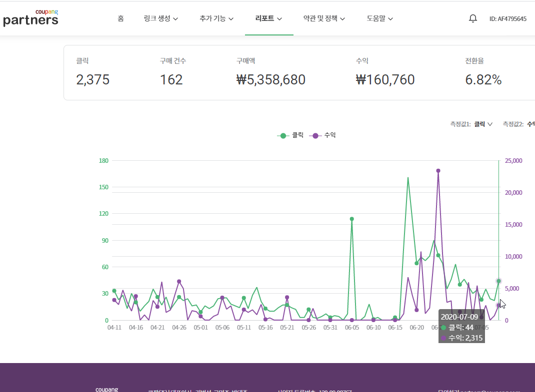Click the 구매 건수 label
This screenshot has height=392, width=535.
(173, 61)
